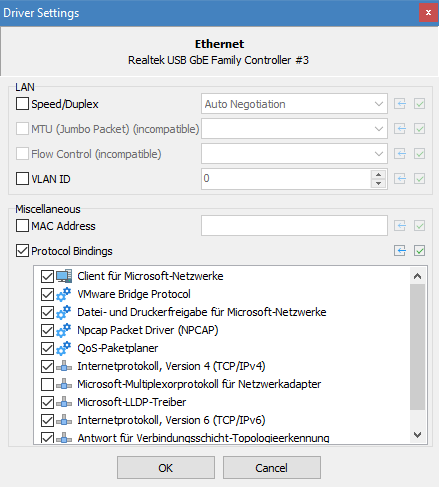Click the revert arrow icon for Protocol Bindings

pyautogui.click(x=400, y=251)
